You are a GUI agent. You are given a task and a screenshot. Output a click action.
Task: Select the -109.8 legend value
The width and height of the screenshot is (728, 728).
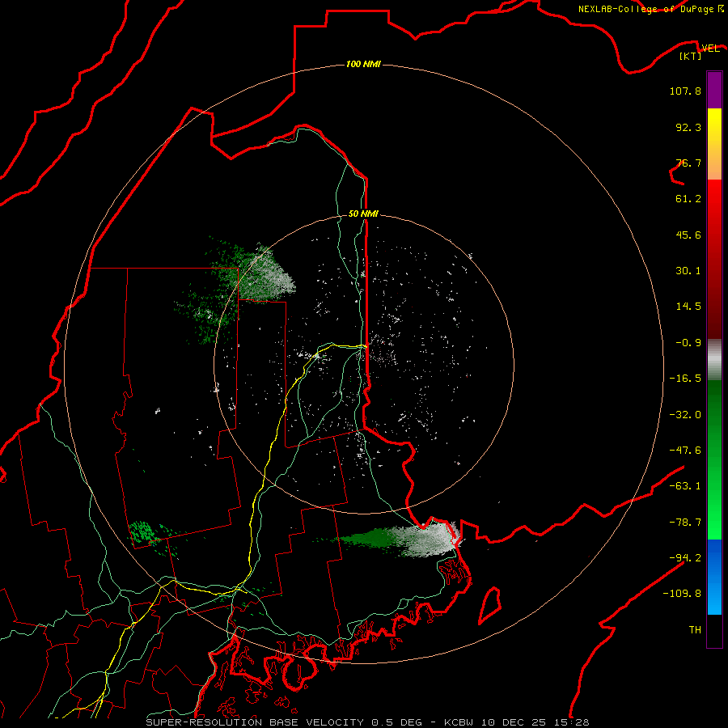[682, 594]
